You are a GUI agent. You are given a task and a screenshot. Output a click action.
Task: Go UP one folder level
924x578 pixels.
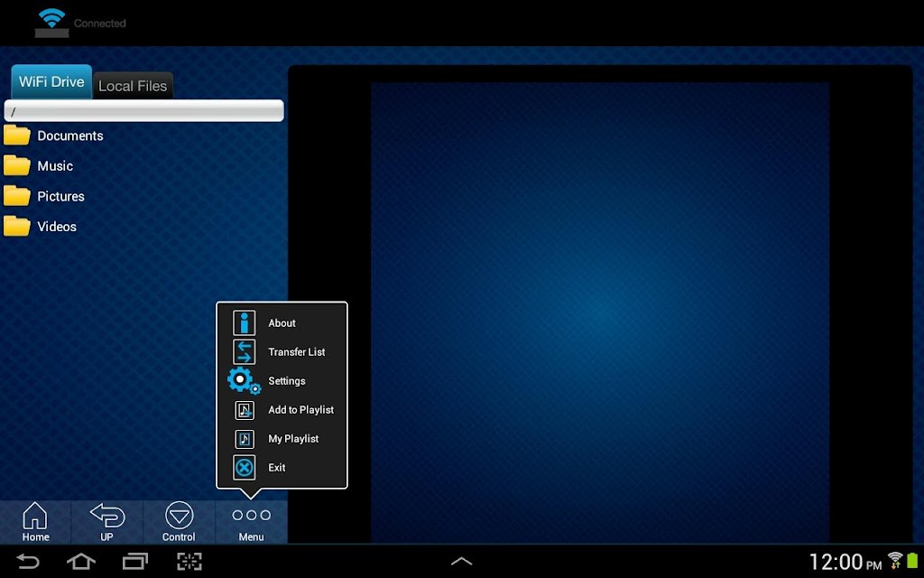106,522
